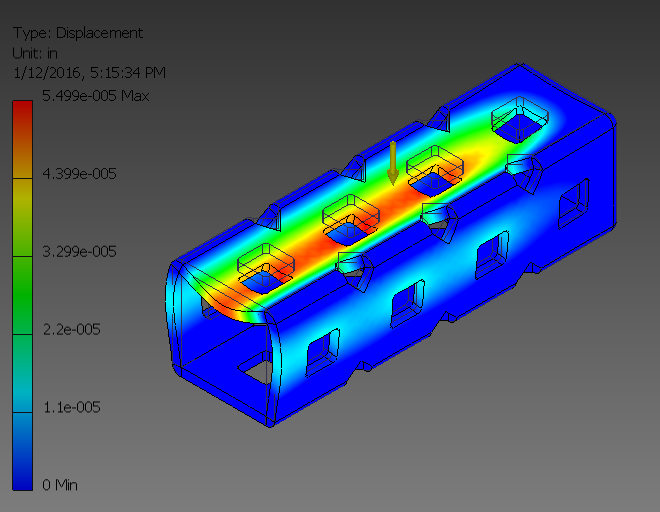Click the red band of the color legend
The image size is (660, 512).
click(22, 139)
